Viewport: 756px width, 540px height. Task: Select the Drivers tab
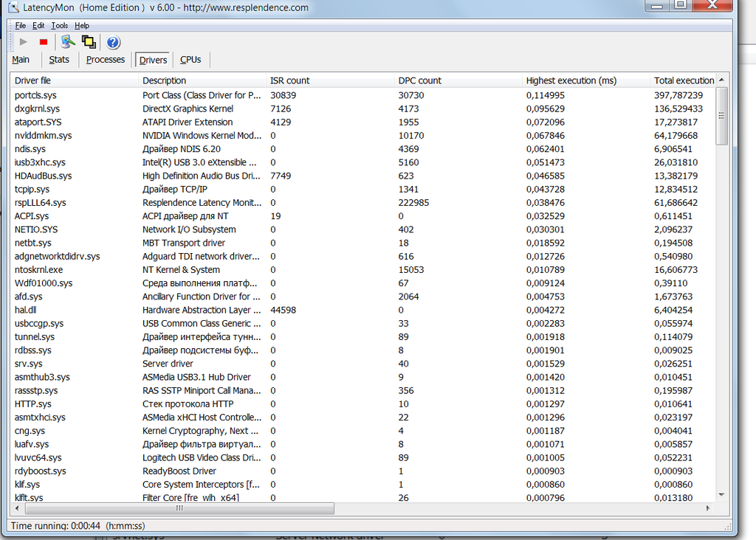[x=153, y=60]
